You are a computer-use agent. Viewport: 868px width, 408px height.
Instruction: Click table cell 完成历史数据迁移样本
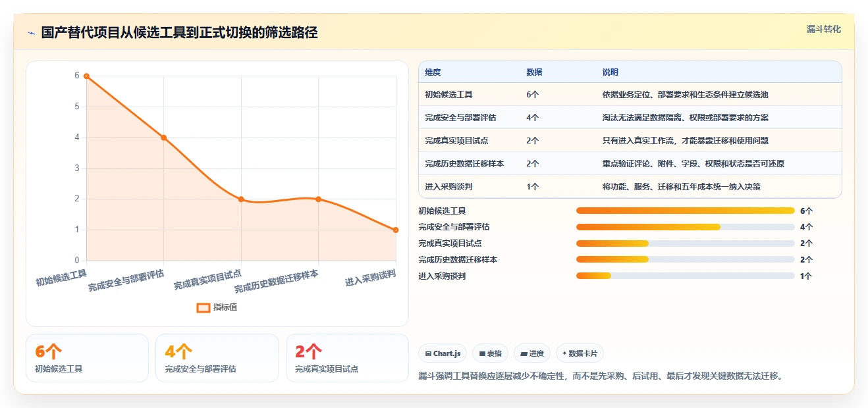pyautogui.click(x=464, y=164)
